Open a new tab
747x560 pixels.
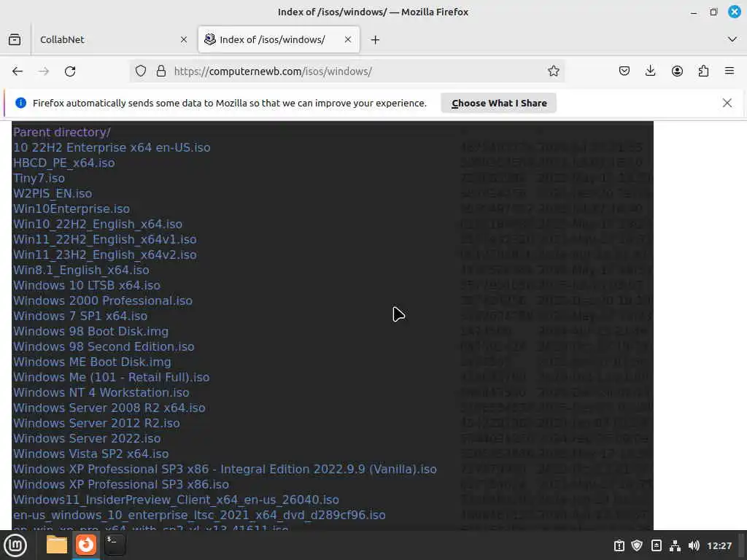pyautogui.click(x=376, y=39)
